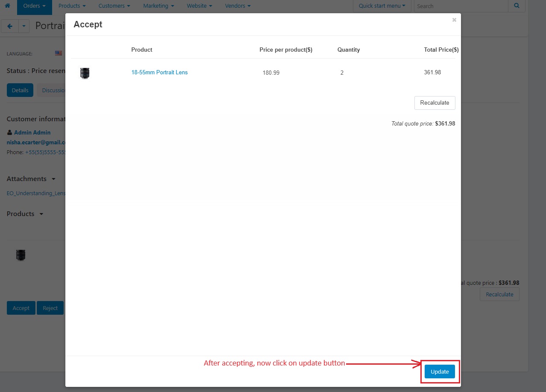Open the Marketing menu
This screenshot has width=546, height=392.
(159, 6)
